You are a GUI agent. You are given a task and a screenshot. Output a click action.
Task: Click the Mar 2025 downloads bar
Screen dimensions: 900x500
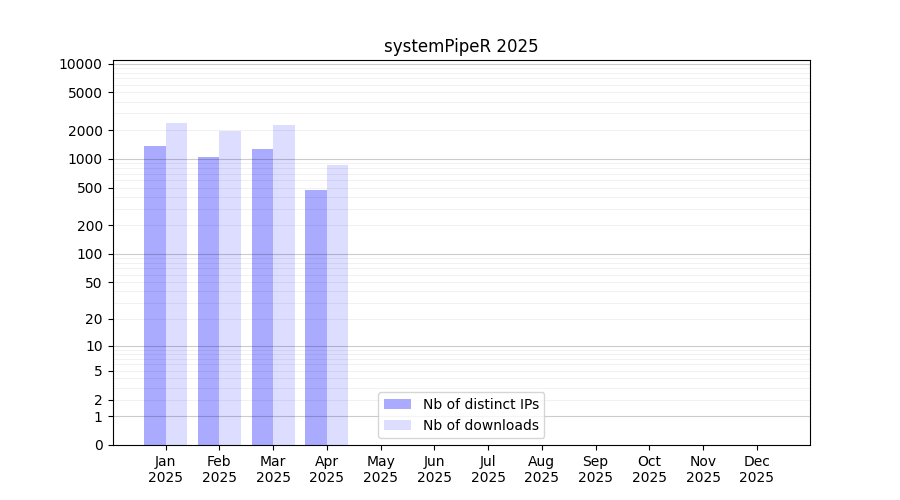pyautogui.click(x=284, y=285)
